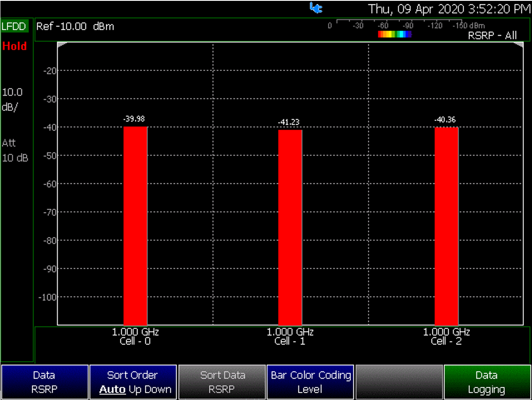Viewport: 532px width, 400px height.
Task: Click the 1.000 GHz Cell - 1 label
Action: tap(290, 337)
